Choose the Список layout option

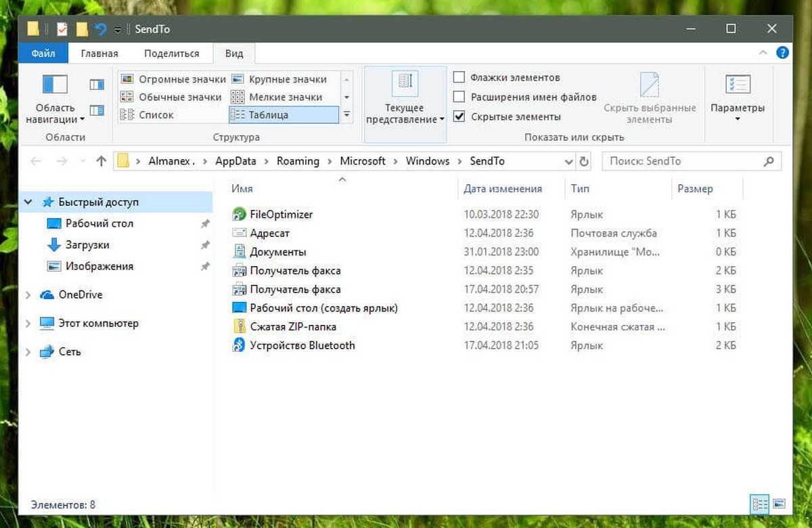point(156,115)
